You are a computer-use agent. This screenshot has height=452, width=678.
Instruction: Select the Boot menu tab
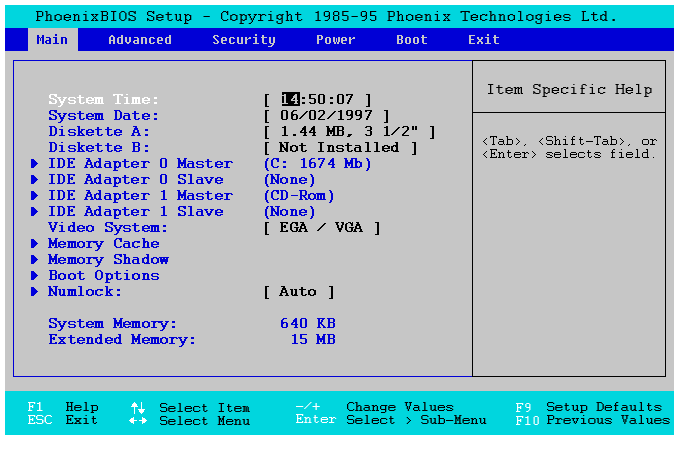point(412,40)
